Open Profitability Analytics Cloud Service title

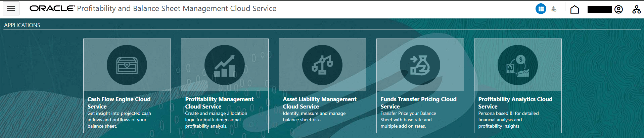515,103
